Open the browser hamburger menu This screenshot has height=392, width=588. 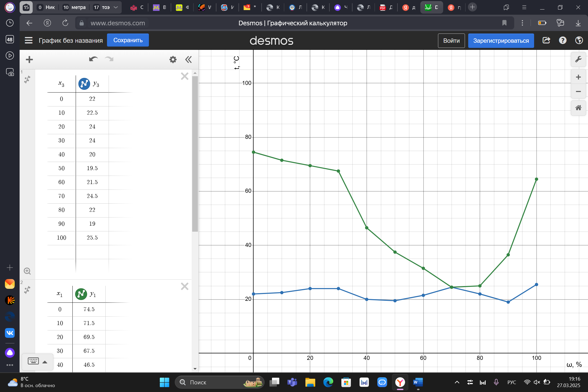pos(524,7)
